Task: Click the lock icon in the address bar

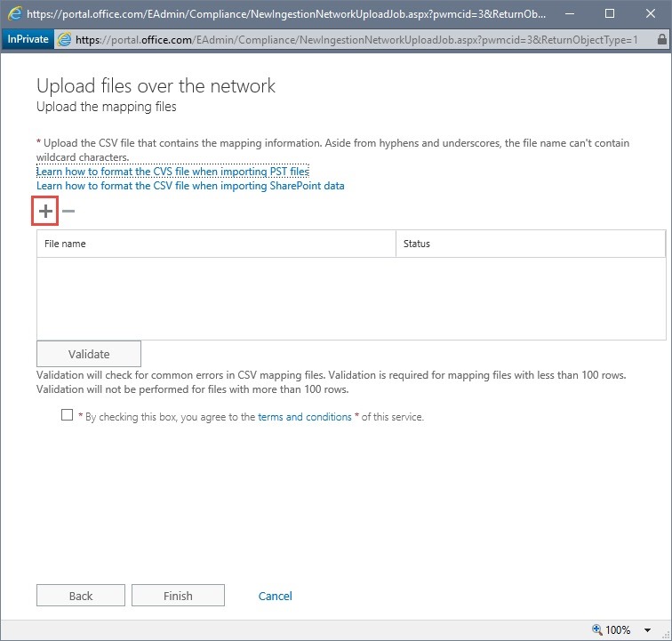Action: coord(661,39)
